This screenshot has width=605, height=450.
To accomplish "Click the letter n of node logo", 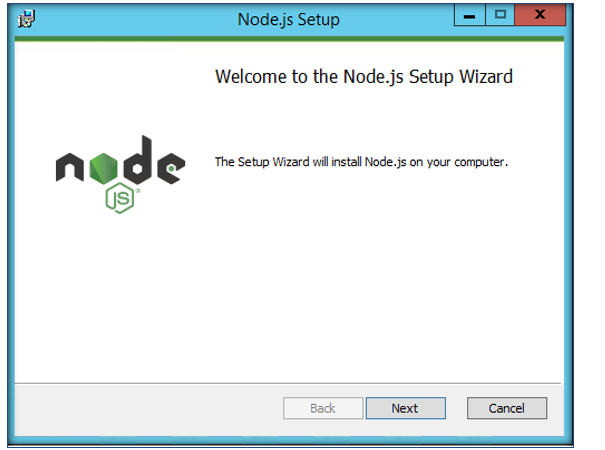I will pyautogui.click(x=70, y=167).
